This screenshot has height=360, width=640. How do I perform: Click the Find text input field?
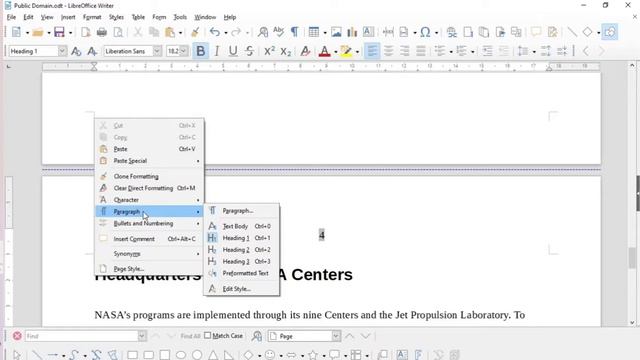pos(81,336)
